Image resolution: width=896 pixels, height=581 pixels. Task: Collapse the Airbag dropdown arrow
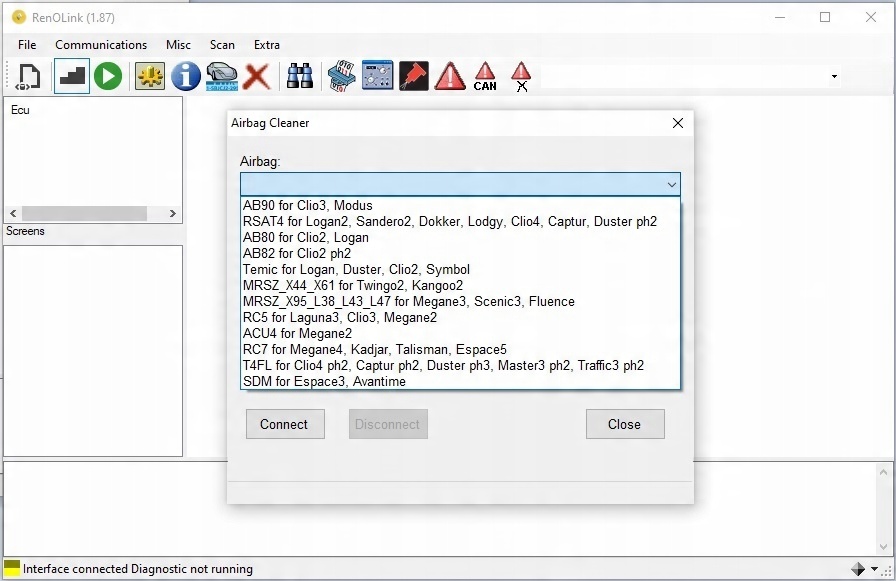click(672, 185)
